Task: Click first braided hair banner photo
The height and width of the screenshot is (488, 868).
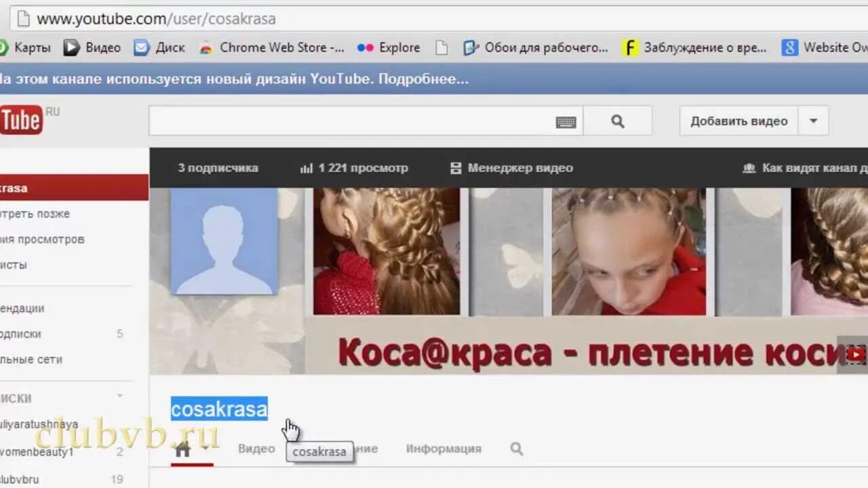Action: 387,251
